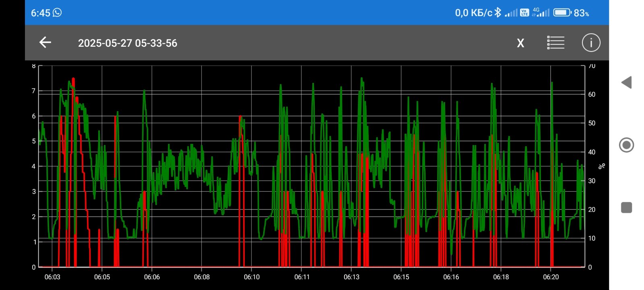The height and width of the screenshot is (290, 644).
Task: Tap the 5 value on the left axis
Action: [34, 141]
